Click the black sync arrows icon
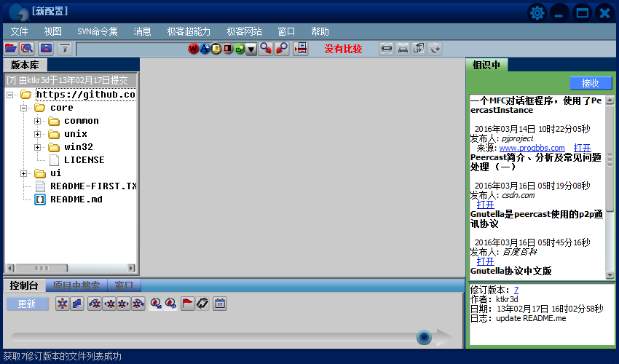This screenshot has width=619, height=364. pos(202,304)
